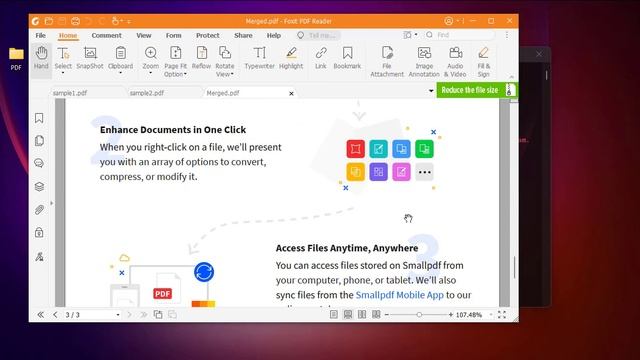Open Page Fit Option dropdown
Image resolution: width=640 pixels, height=360 pixels.
(185, 74)
